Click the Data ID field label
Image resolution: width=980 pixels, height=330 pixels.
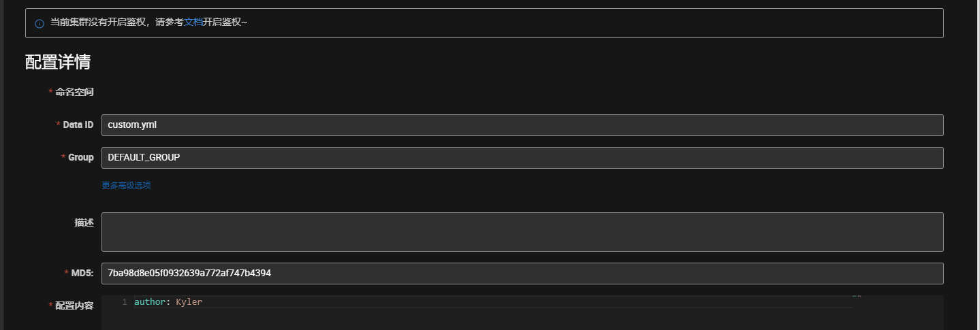pyautogui.click(x=78, y=125)
